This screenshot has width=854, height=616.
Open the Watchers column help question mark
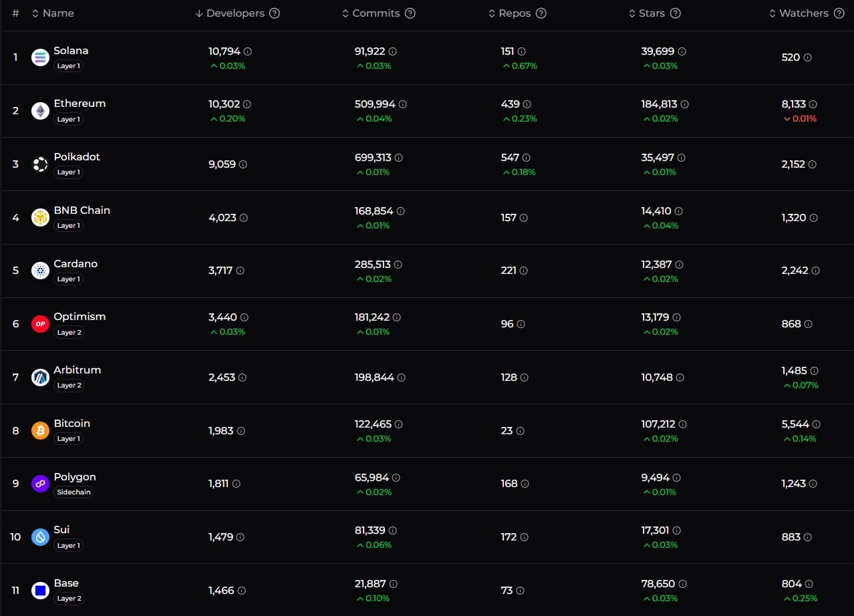tap(839, 13)
